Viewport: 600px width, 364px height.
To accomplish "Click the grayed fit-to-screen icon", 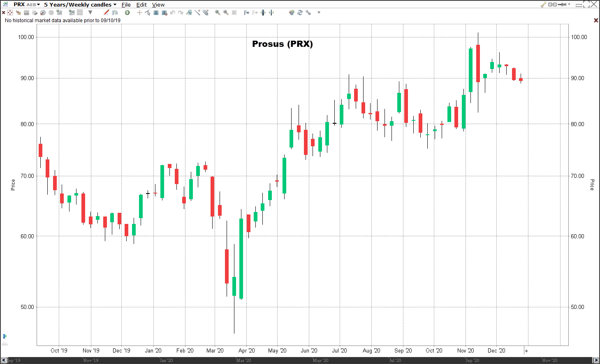I will 234,12.
